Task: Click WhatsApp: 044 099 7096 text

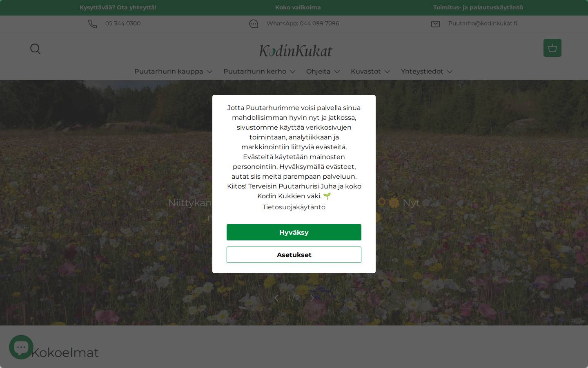Action: [303, 23]
